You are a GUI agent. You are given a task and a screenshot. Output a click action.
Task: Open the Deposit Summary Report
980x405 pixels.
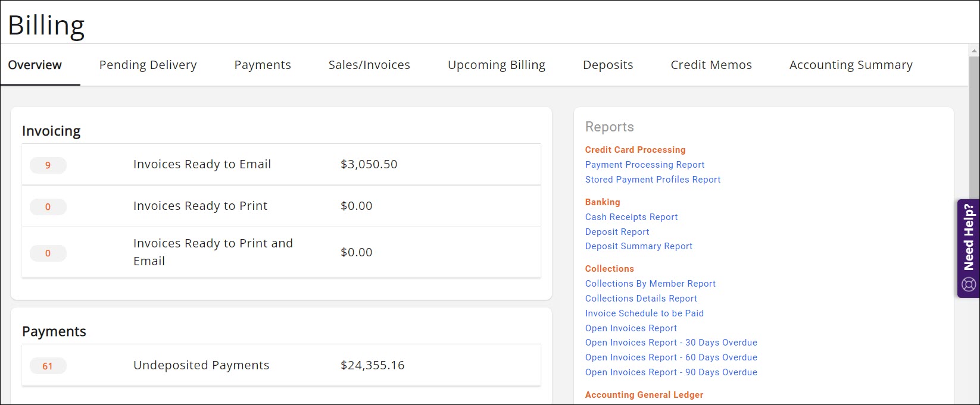click(638, 246)
